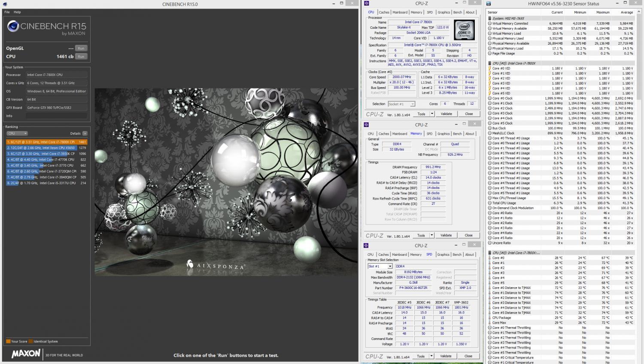The width and height of the screenshot is (644, 364).
Task: Open the Ranking CPU dropdown in Cinebench
Action: pyautogui.click(x=17, y=133)
